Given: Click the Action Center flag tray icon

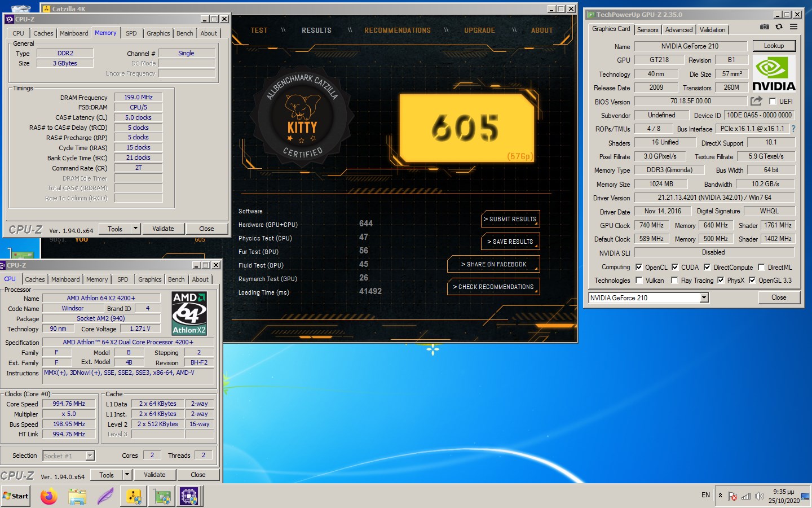Looking at the screenshot, I should (x=732, y=496).
